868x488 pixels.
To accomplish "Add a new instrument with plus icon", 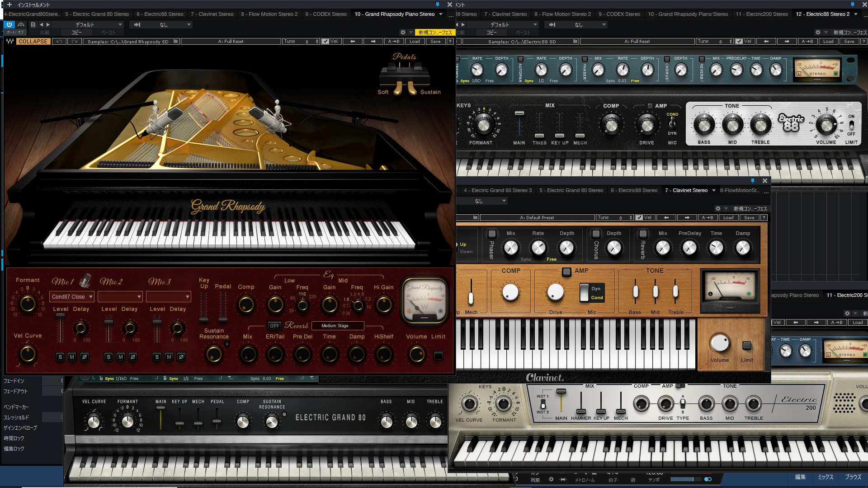I will point(9,5).
